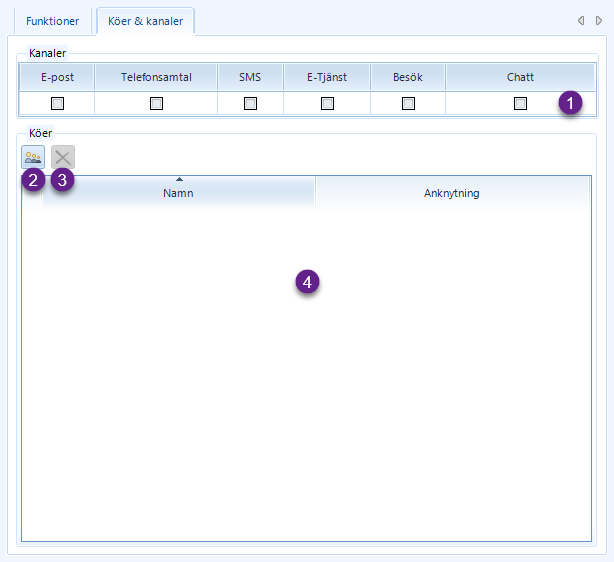Click the E-post column header
Viewport: 614px width, 562px height.
coord(57,77)
